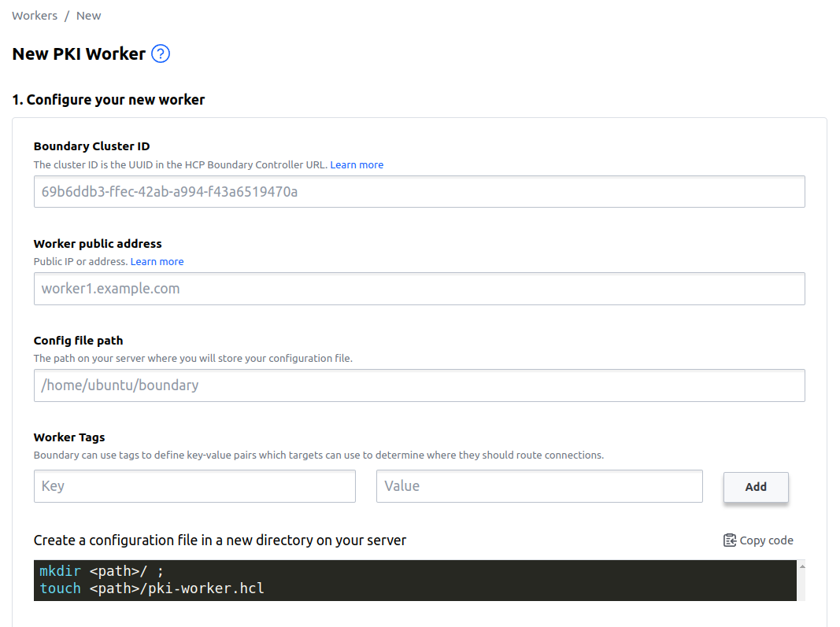Screen dimensions: 840x627
Task: Click the Configure your new worker heading
Action: coord(109,100)
